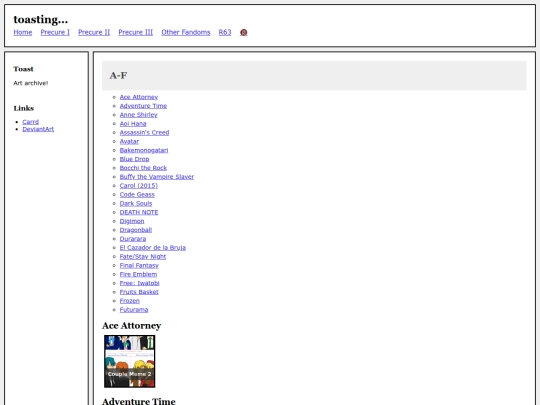
Task: Jump to Avatar section
Action: (x=129, y=142)
